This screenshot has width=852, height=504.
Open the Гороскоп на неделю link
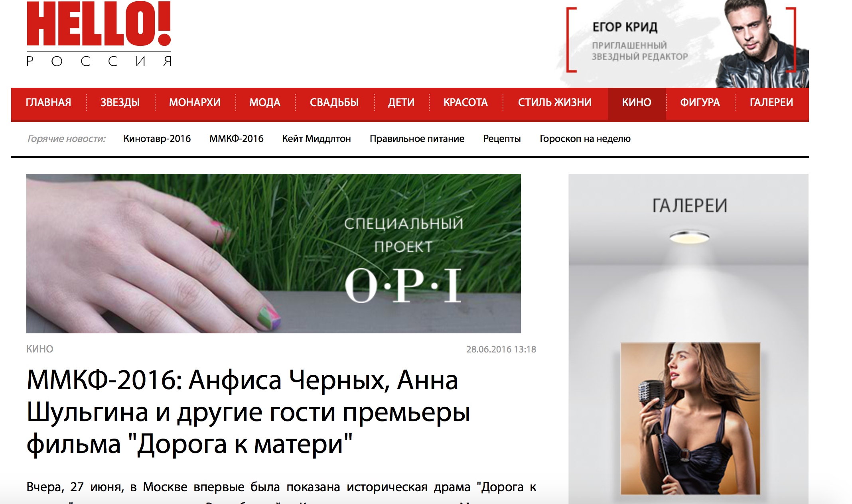[585, 139]
